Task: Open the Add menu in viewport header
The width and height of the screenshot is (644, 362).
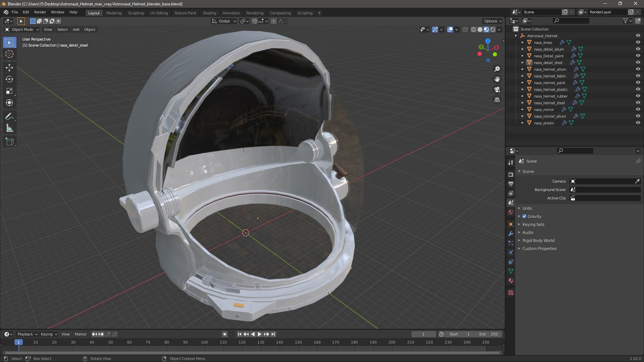Action: pyautogui.click(x=76, y=29)
